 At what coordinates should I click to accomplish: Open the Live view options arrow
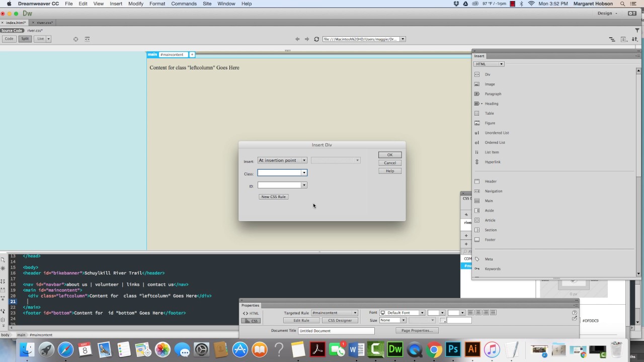pyautogui.click(x=48, y=39)
